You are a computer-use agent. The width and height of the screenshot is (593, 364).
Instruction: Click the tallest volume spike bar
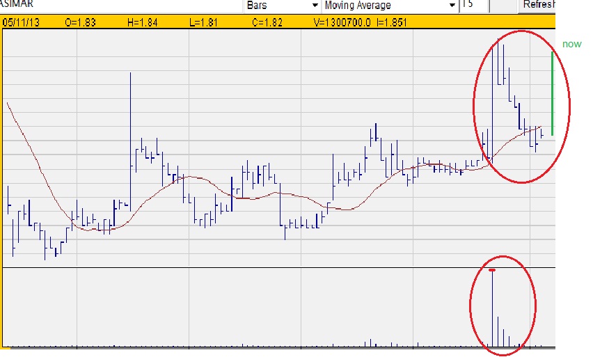492,308
